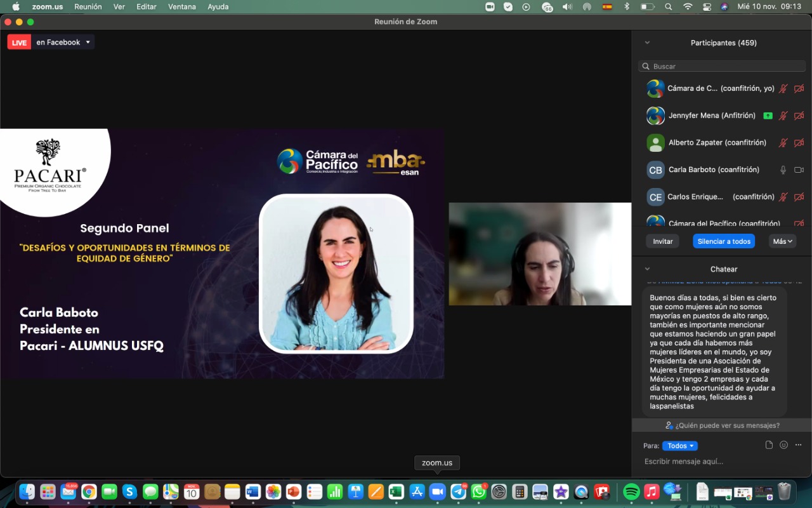
Task: Open Finder from the Dock
Action: pos(27,491)
